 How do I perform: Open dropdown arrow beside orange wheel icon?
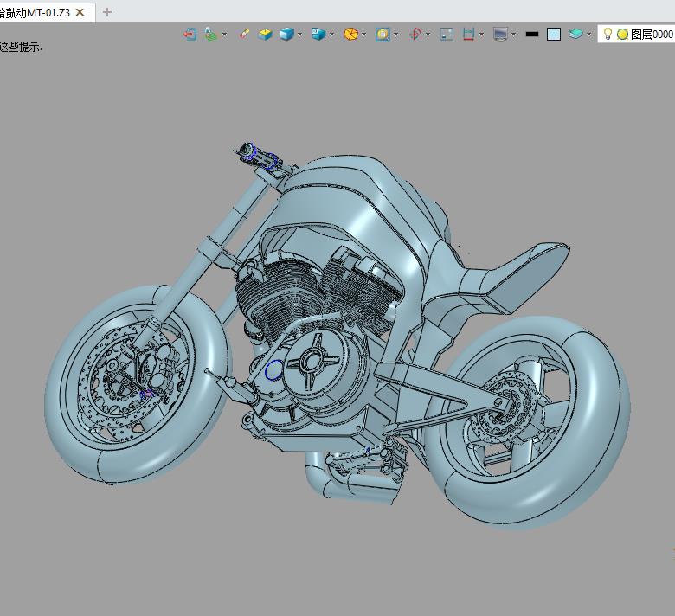[364, 35]
